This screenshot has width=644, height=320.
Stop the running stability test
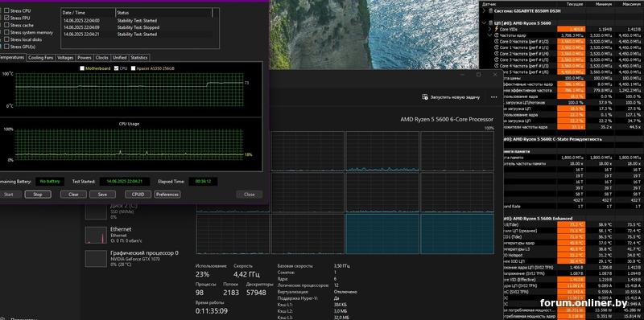pos(38,195)
